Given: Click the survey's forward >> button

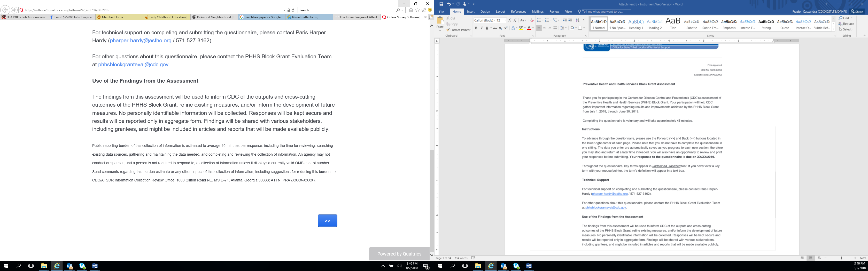Looking at the screenshot, I should pyautogui.click(x=328, y=221).
